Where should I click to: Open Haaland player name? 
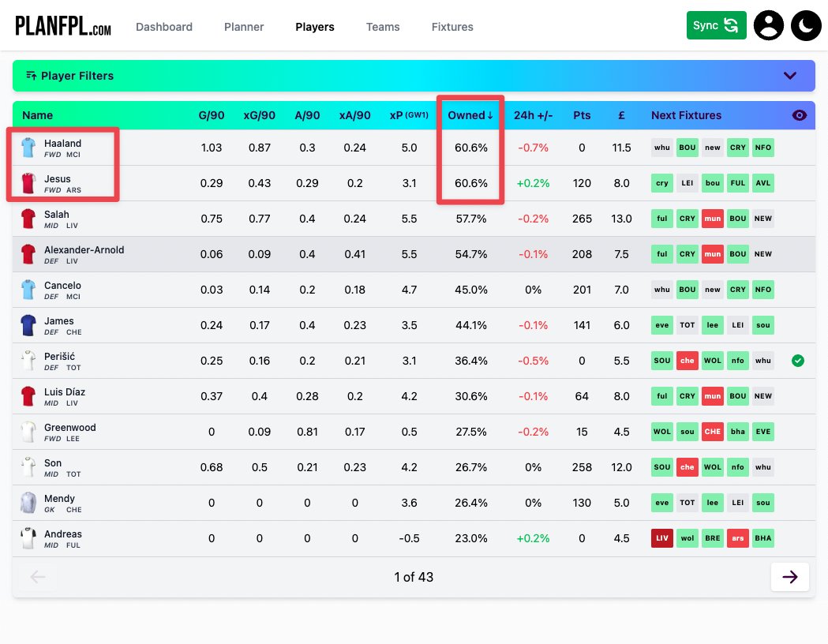coord(62,143)
